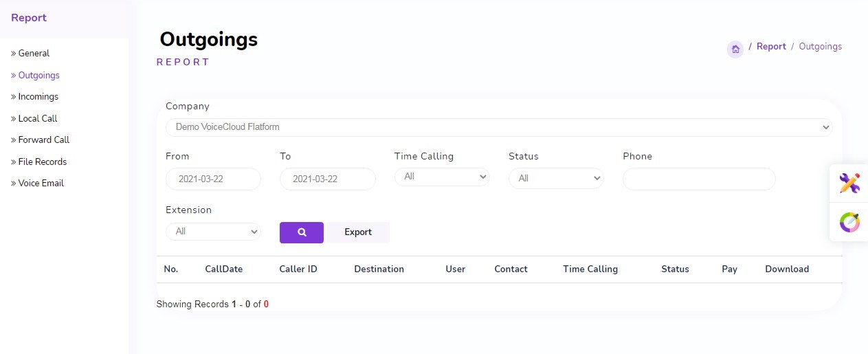Open the pencil and wrench tools widget

click(x=849, y=183)
